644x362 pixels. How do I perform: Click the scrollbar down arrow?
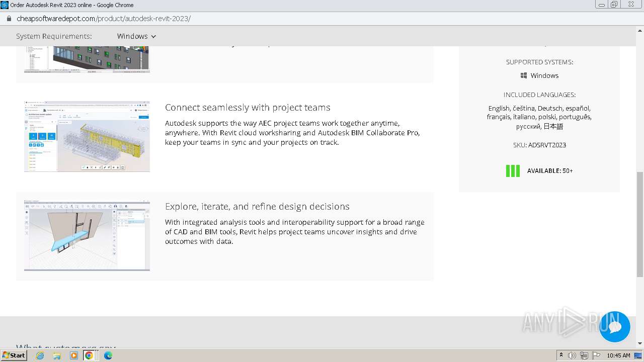coord(640,343)
